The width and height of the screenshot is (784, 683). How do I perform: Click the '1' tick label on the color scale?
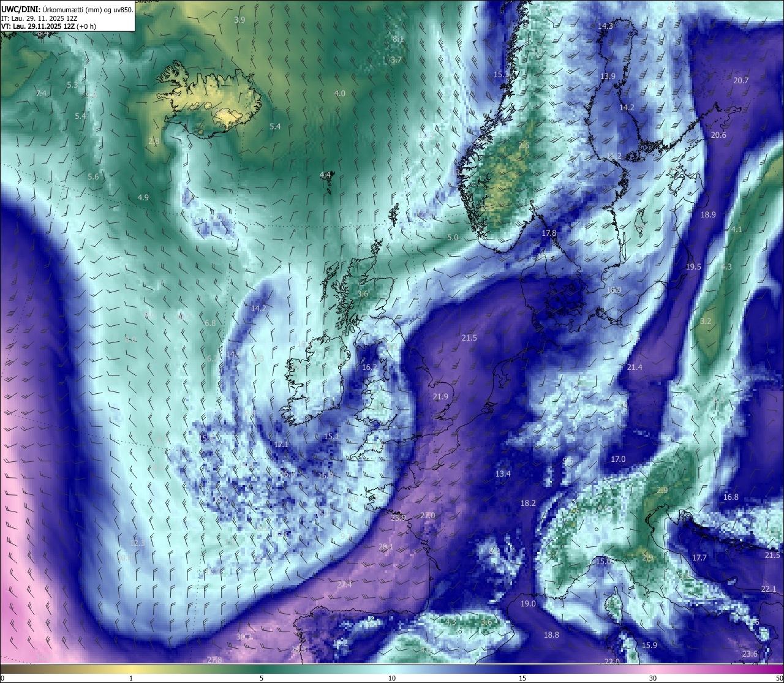(131, 678)
